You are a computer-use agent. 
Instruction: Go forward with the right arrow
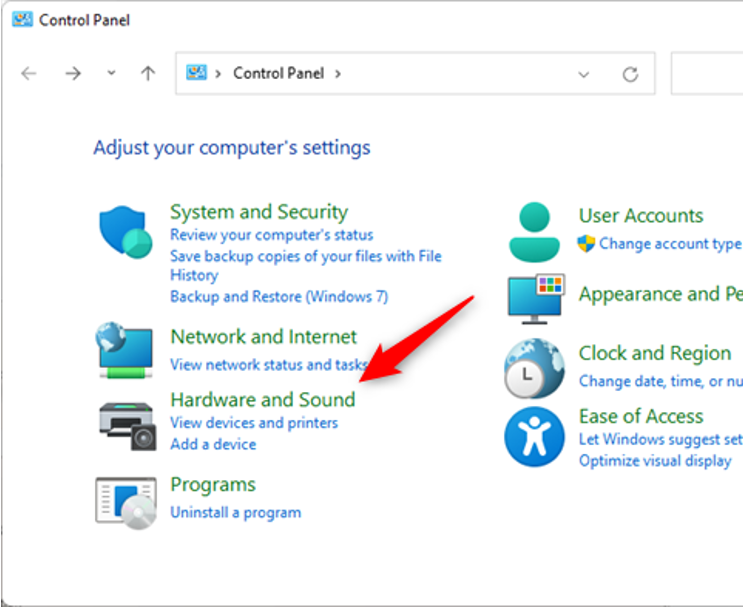click(x=73, y=74)
